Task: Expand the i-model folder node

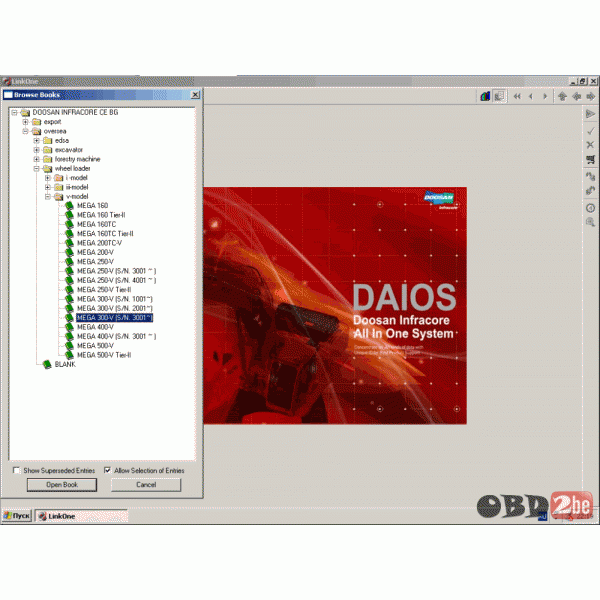Action: (x=47, y=178)
